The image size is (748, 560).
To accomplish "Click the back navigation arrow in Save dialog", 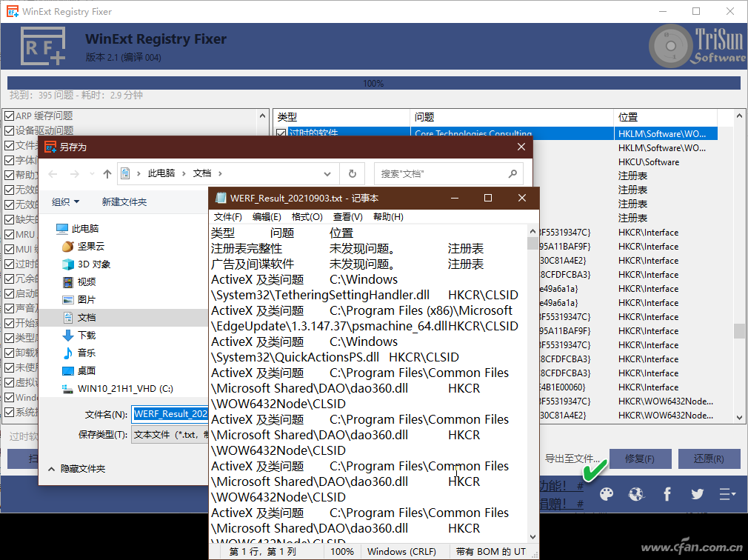I will coord(52,173).
